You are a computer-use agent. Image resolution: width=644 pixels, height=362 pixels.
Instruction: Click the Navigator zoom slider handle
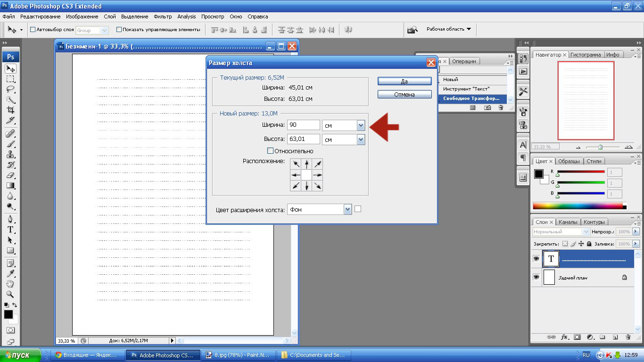tap(600, 147)
